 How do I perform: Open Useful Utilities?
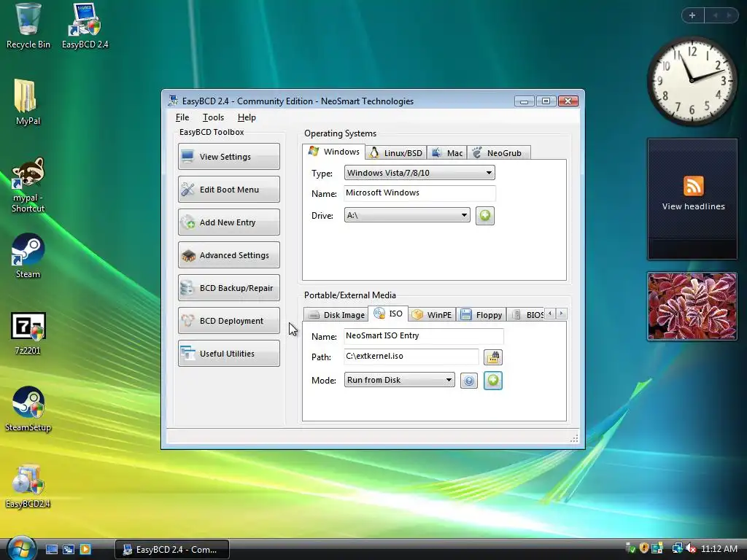[228, 354]
